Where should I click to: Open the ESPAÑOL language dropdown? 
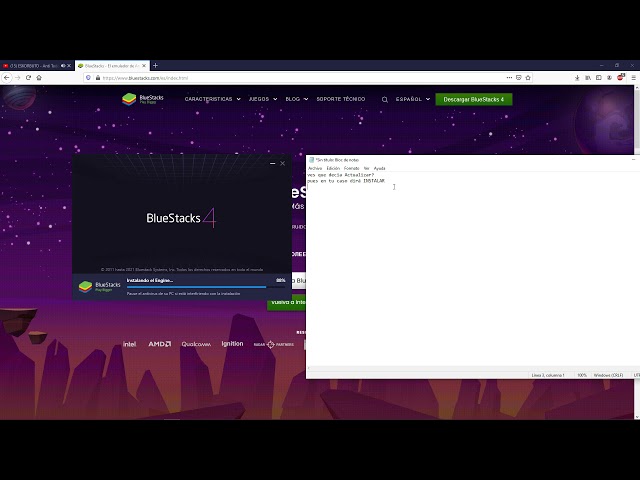[x=413, y=99]
